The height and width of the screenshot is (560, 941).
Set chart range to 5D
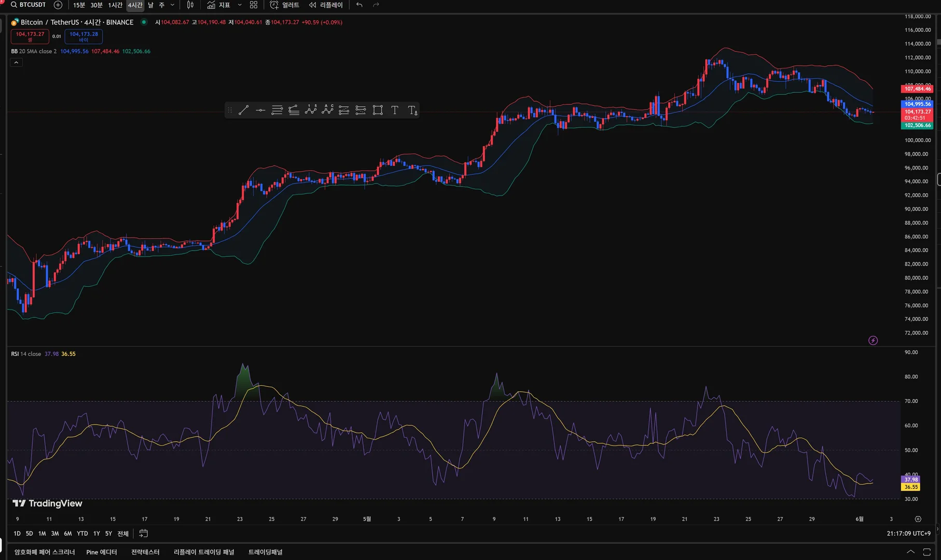click(x=30, y=534)
